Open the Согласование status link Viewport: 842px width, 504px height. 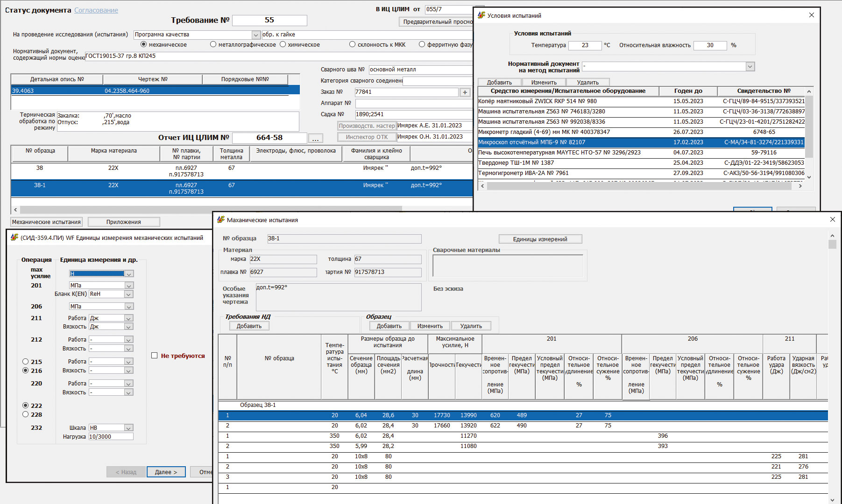(x=96, y=10)
